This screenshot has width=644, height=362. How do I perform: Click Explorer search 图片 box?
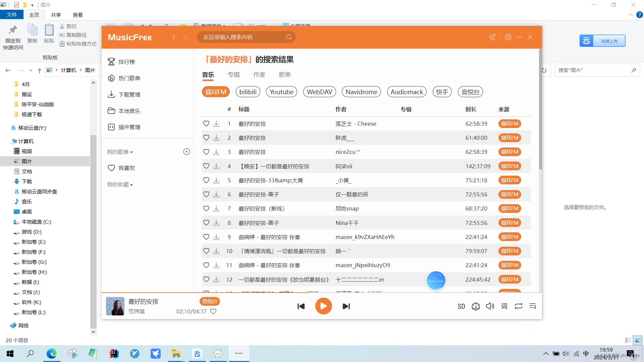597,70
